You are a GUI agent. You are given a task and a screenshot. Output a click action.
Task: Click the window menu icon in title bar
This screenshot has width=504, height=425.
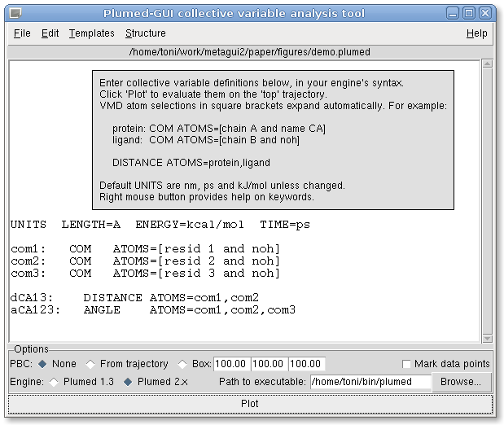point(15,14)
